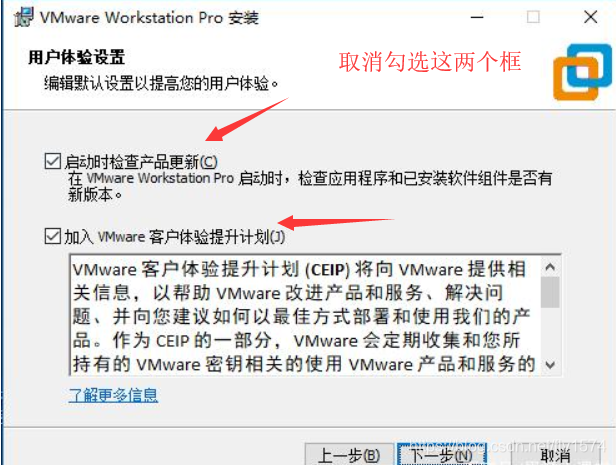Click the installer icon in the title bar

(x=24, y=17)
